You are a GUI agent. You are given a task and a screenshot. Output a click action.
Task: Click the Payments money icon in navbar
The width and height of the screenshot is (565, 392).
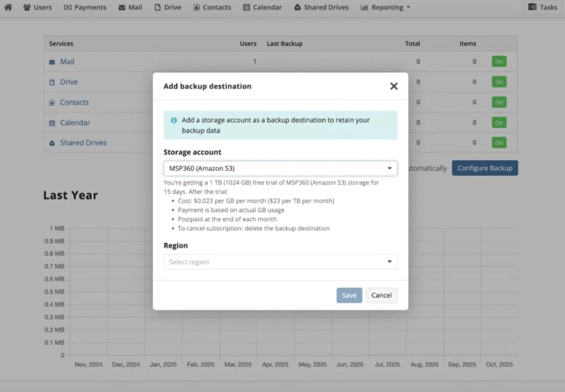tap(68, 7)
